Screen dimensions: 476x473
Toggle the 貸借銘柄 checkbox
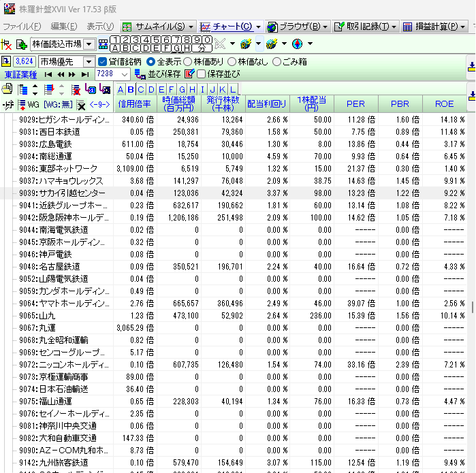point(104,61)
